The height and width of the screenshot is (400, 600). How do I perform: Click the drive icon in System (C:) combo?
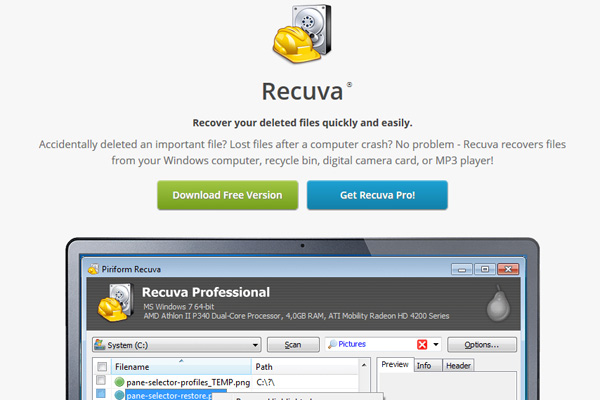pyautogui.click(x=99, y=344)
